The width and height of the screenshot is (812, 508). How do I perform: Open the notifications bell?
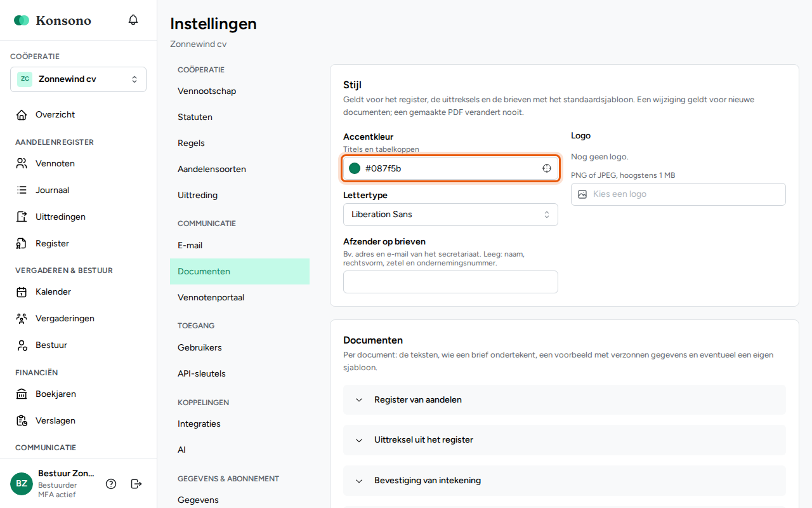133,20
